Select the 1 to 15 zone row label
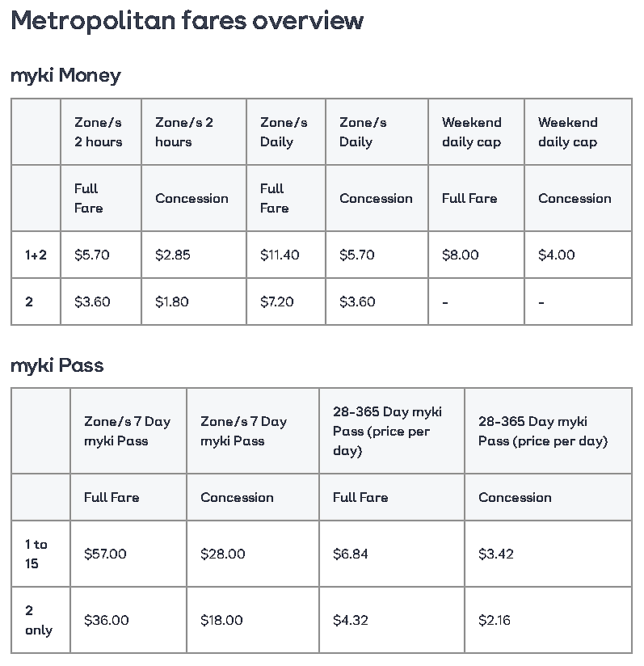This screenshot has height=666, width=644. pos(40,554)
